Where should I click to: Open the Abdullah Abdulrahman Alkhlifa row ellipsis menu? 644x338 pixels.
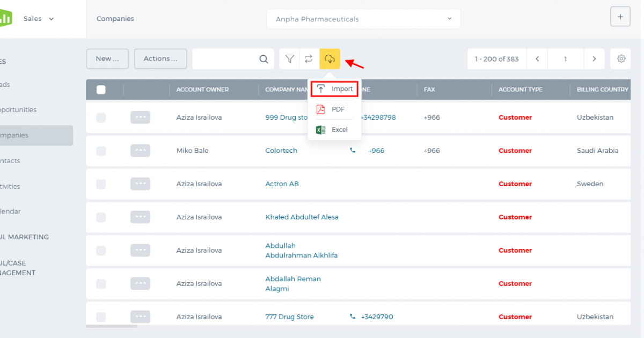(x=140, y=251)
